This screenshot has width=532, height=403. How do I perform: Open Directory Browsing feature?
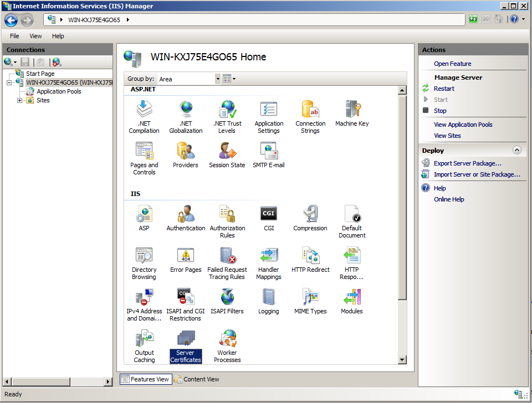click(144, 263)
